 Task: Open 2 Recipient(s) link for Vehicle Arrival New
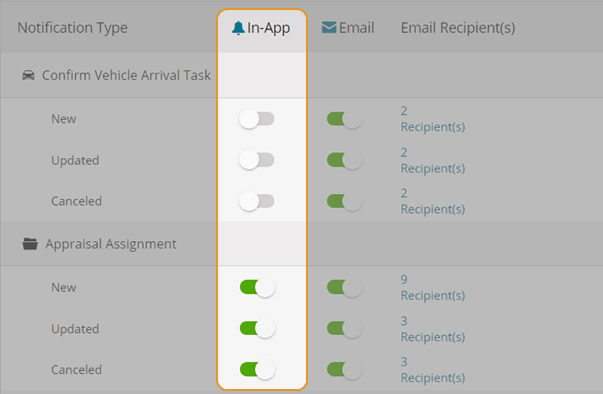(433, 119)
